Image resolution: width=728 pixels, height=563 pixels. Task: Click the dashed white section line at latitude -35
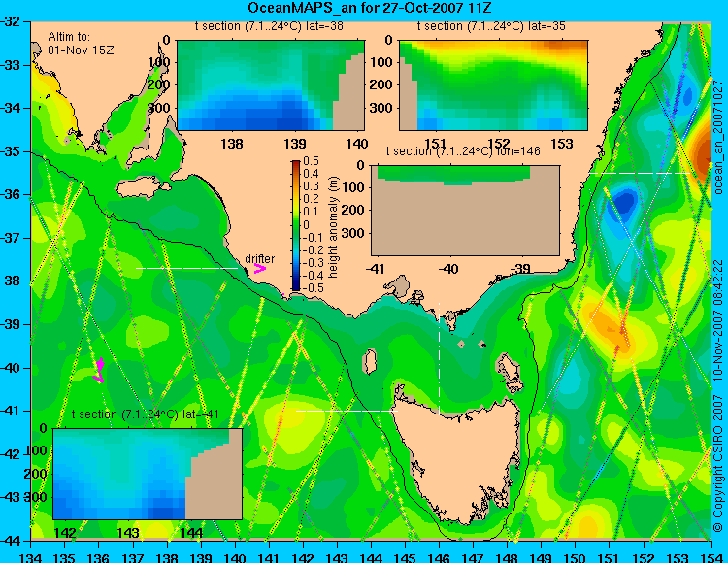[640, 173]
